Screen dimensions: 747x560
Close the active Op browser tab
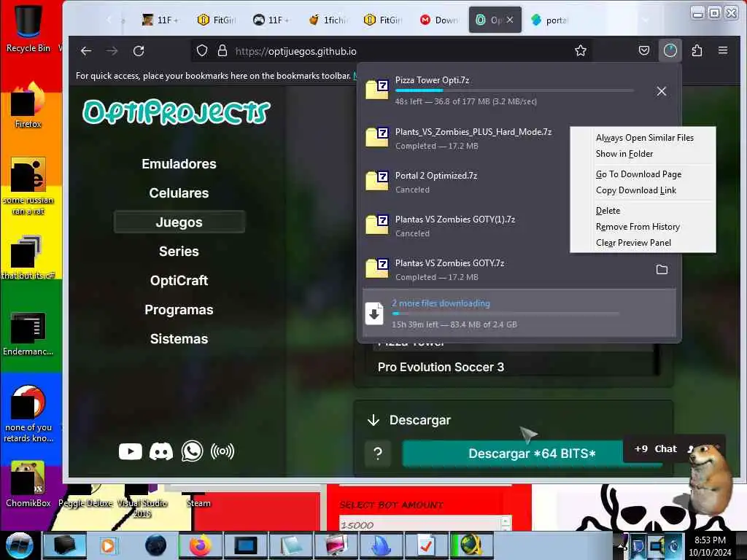pos(510,20)
